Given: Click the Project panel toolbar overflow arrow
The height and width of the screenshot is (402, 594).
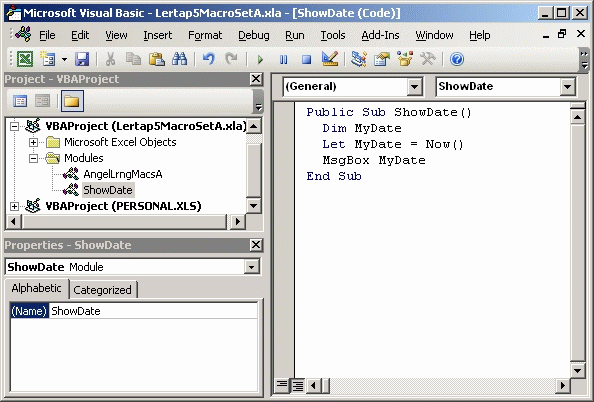Looking at the screenshot, I should 258,102.
